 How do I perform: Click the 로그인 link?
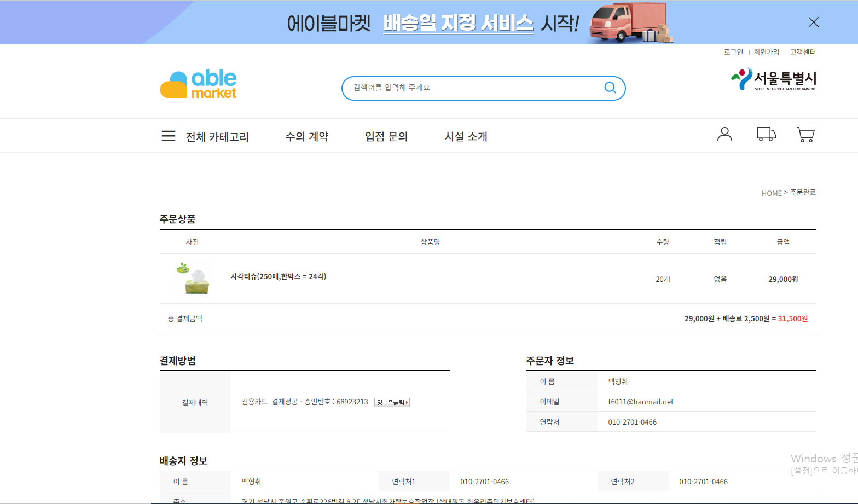pos(733,52)
